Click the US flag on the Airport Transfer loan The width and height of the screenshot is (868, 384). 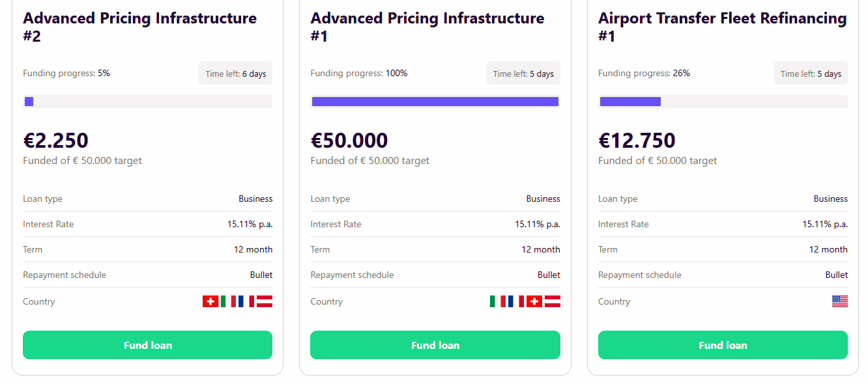pos(840,301)
